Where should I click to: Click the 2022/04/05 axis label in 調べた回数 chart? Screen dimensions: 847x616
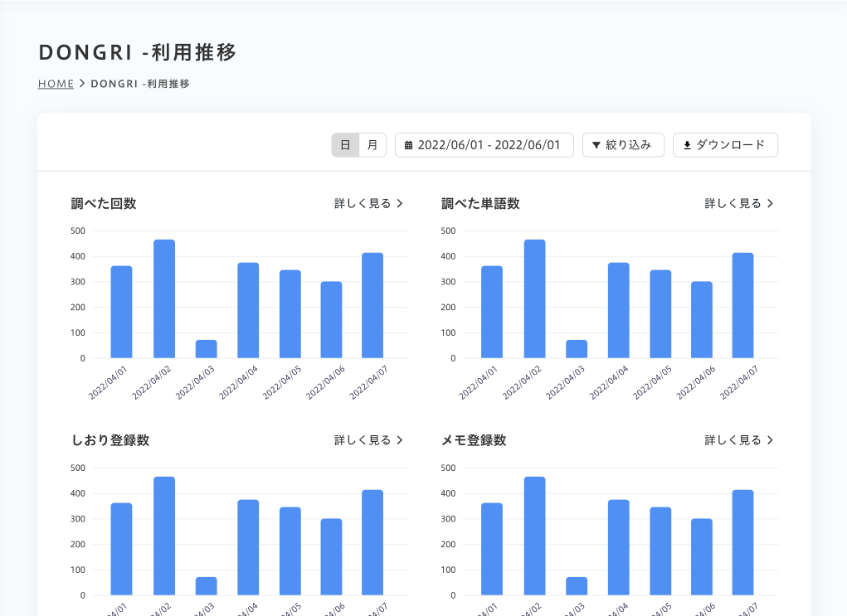coord(282,383)
